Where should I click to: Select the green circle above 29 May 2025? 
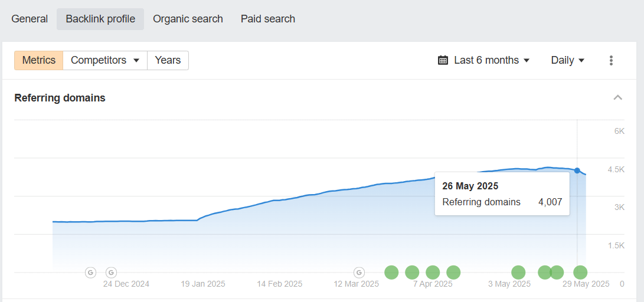coord(580,273)
